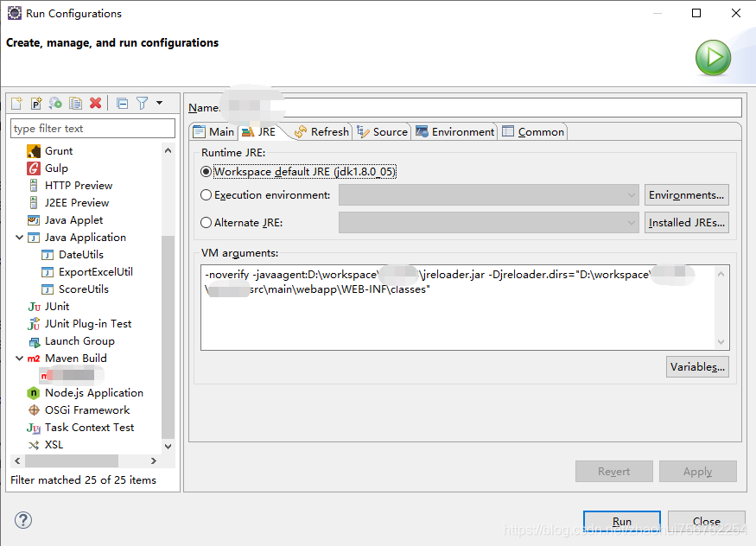Click the Revert button
This screenshot has width=756, height=546.
(x=613, y=472)
